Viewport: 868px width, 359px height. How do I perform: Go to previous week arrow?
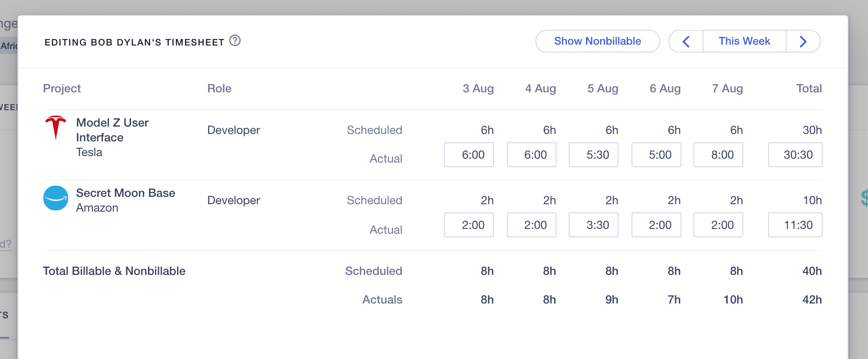686,42
